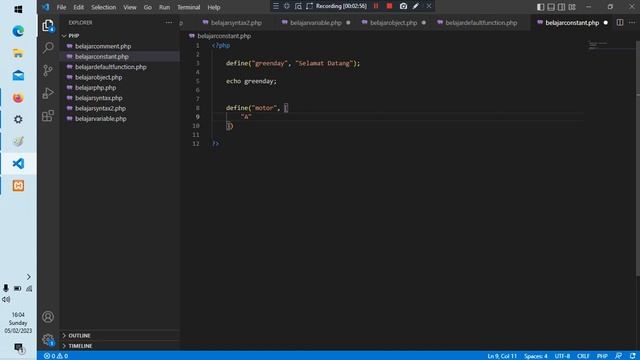640x360 pixels.
Task: Stop the screen recording
Action: 389,6
